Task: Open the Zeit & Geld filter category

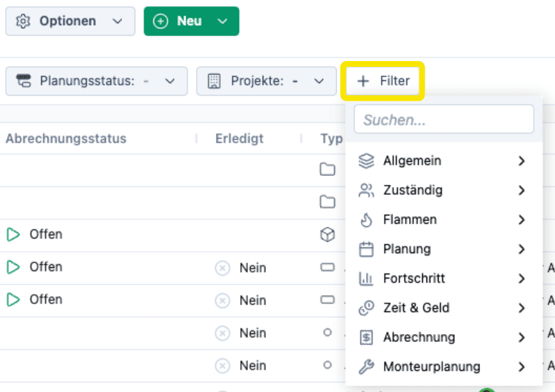Action: [443, 308]
